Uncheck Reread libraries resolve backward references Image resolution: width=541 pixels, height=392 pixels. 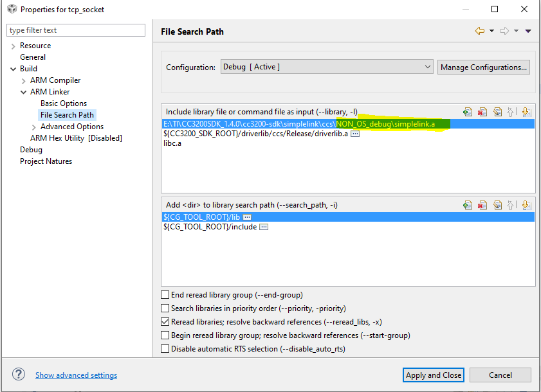(x=165, y=322)
